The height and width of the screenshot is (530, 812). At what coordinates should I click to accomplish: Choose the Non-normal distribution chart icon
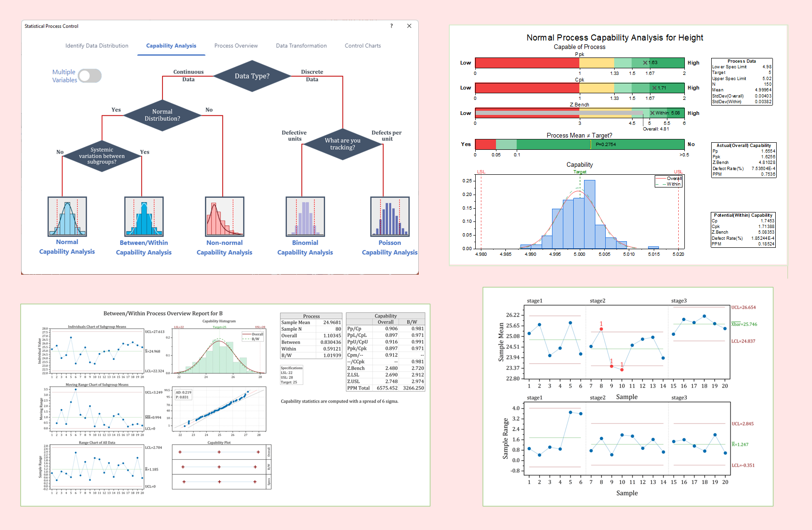click(x=224, y=217)
